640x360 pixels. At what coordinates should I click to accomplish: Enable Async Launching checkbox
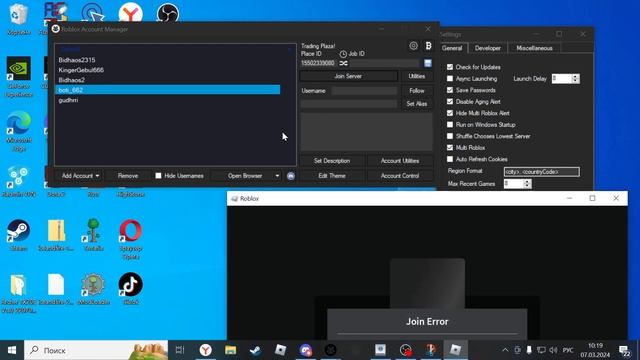tap(450, 78)
